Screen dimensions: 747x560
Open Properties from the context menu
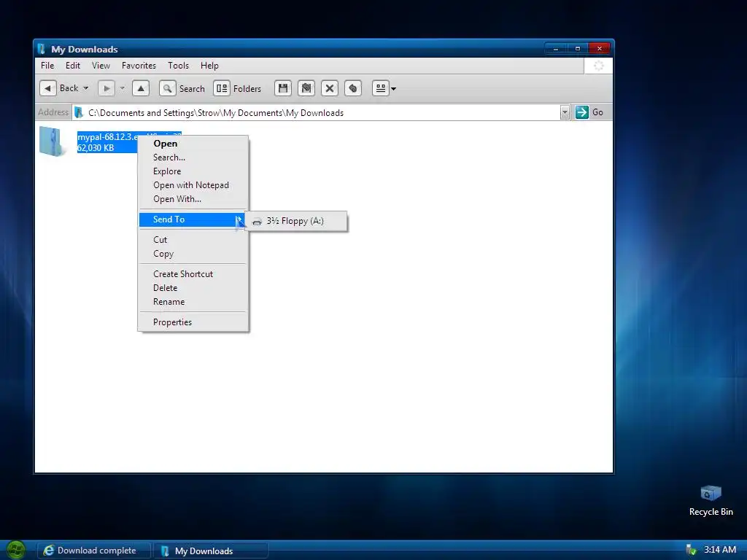(x=193, y=322)
